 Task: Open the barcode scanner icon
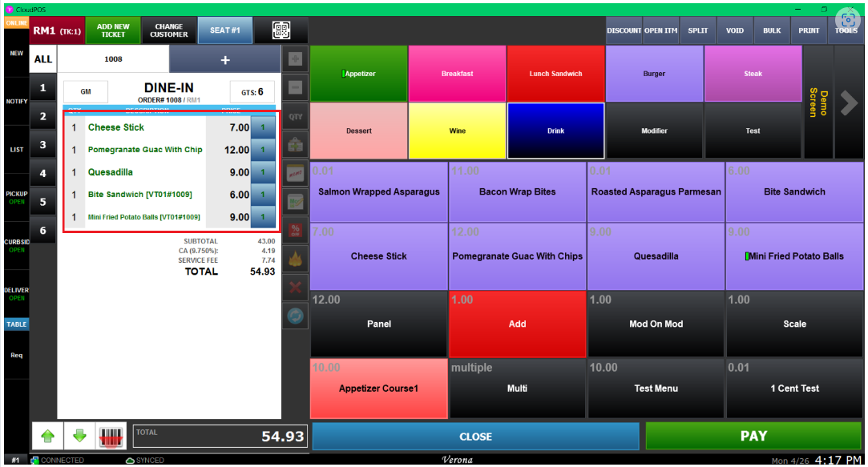point(113,437)
